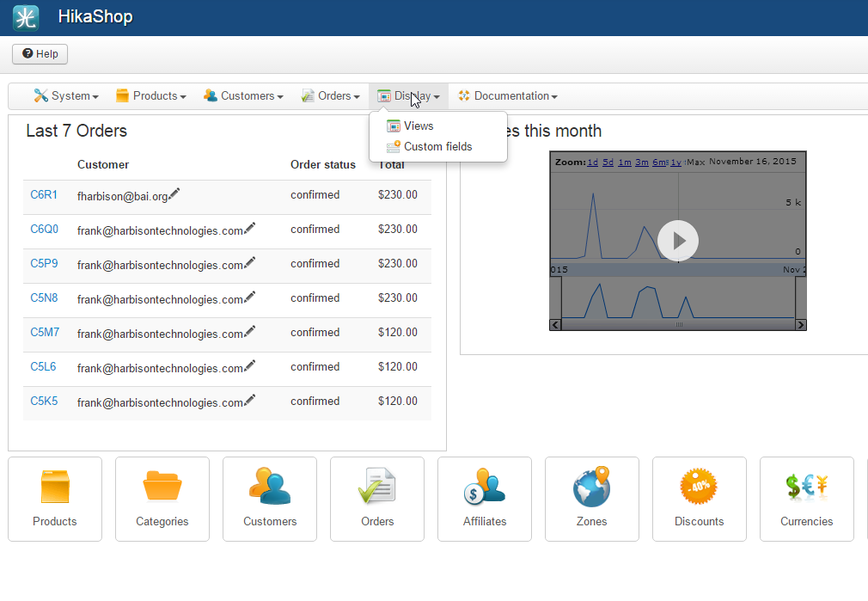Edit customer for order C6R1 pencil icon
Image resolution: width=868 pixels, height=601 pixels.
point(174,194)
